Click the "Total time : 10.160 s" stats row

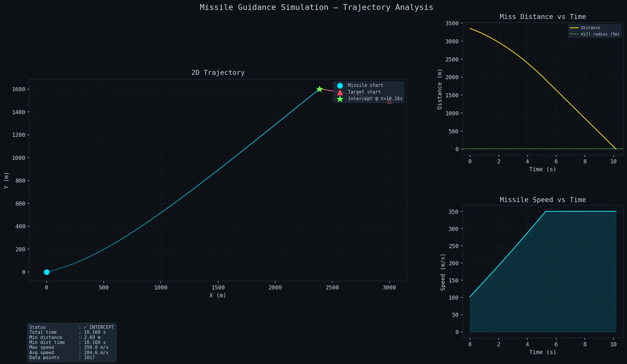click(x=67, y=332)
